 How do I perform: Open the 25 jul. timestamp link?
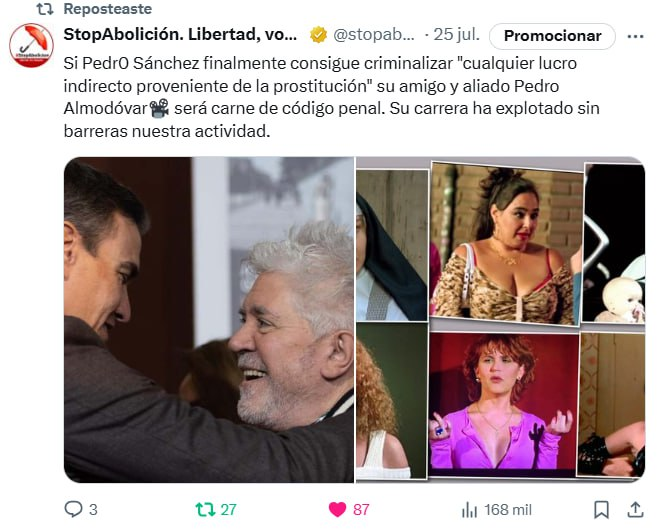click(456, 35)
